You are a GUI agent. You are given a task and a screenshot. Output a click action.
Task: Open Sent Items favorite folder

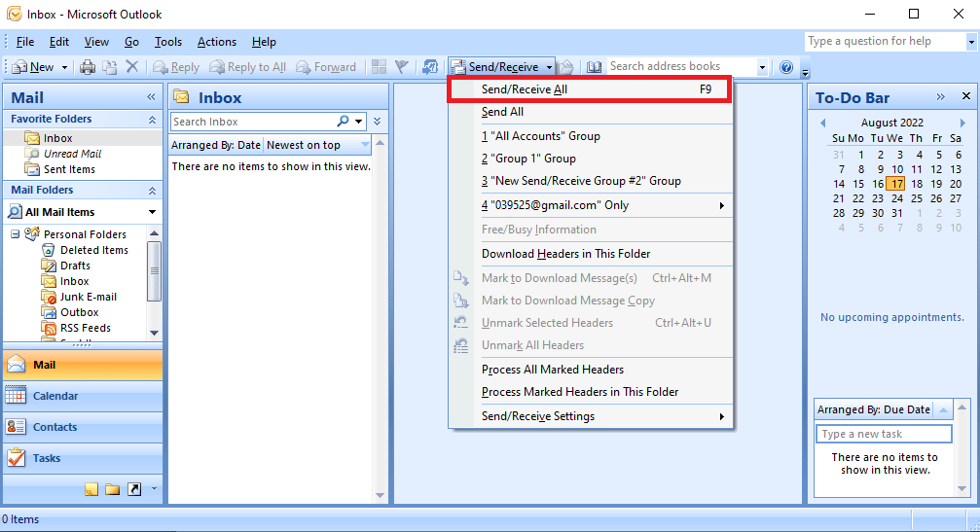69,169
